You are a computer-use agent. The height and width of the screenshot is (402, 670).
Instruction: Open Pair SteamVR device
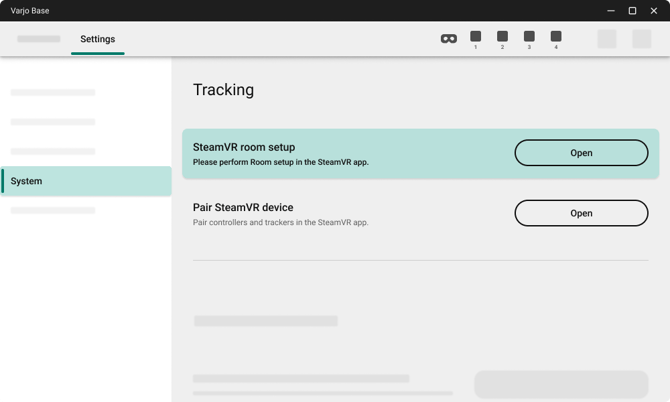(581, 213)
